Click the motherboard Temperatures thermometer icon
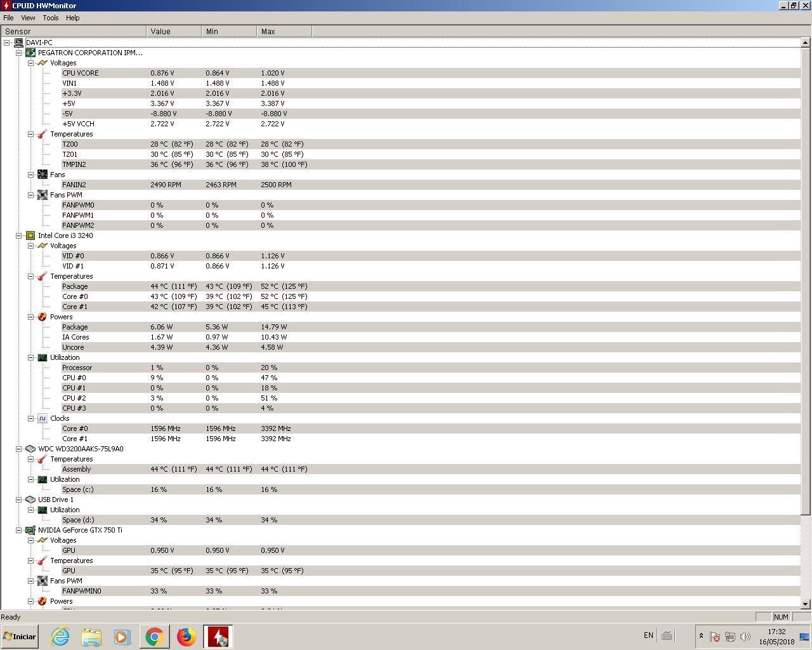 click(43, 134)
